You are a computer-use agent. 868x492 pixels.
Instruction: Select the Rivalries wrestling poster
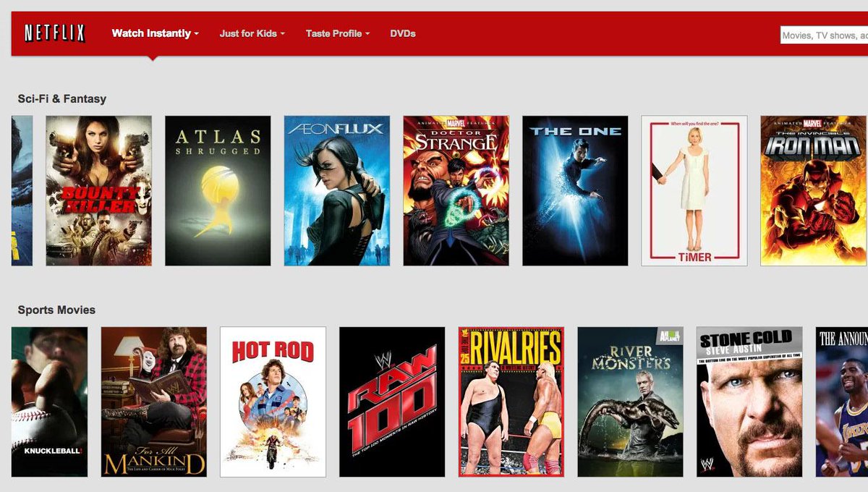coord(511,402)
